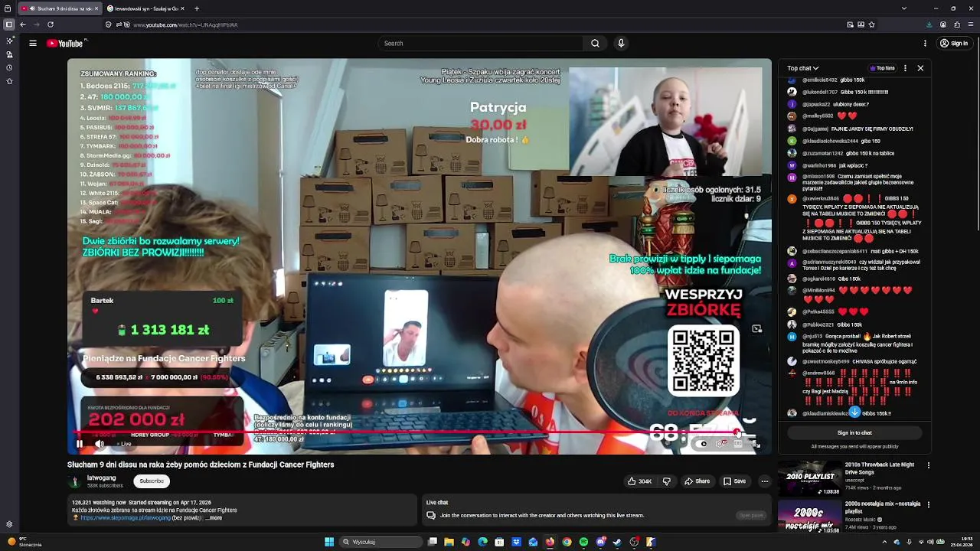Viewport: 980px width, 551px height.
Task: Open browser application hamburger menu
Action: 970,24
